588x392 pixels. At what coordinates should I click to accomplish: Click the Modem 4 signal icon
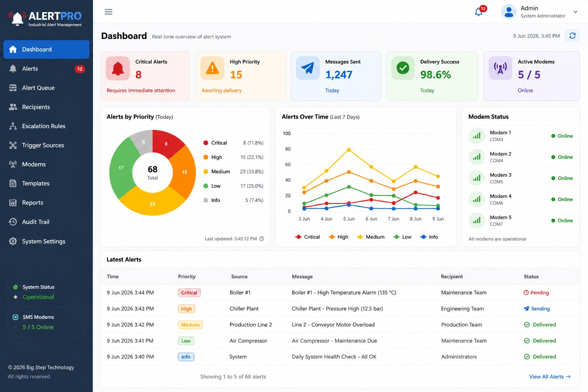point(477,199)
